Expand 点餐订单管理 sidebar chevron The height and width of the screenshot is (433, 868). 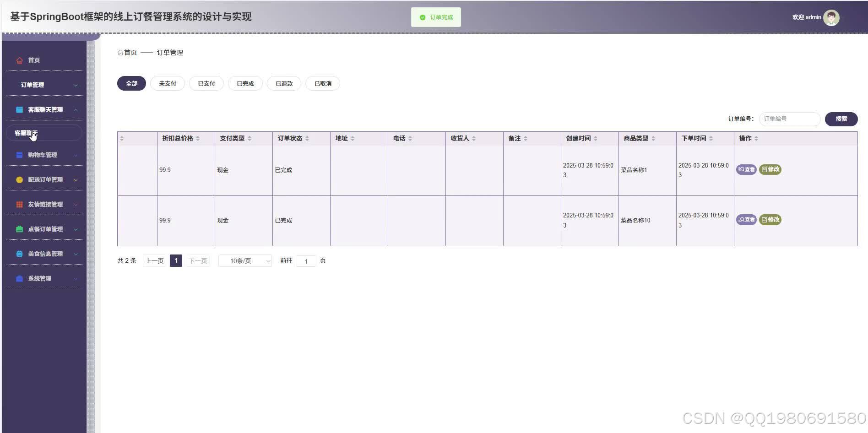coord(76,229)
